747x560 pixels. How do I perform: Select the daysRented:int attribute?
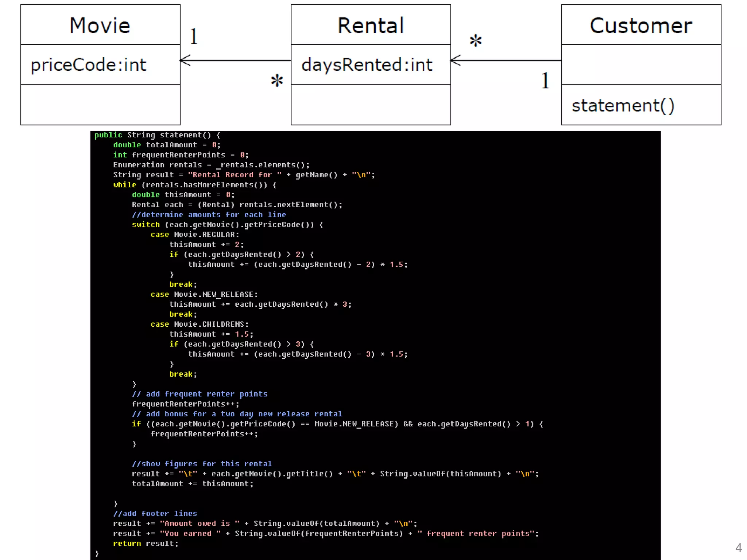click(367, 65)
